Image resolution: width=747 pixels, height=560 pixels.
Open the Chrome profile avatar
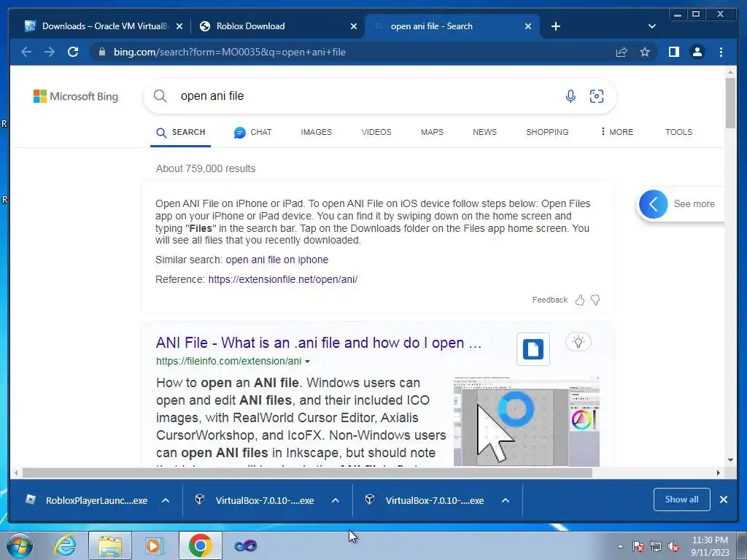697,52
